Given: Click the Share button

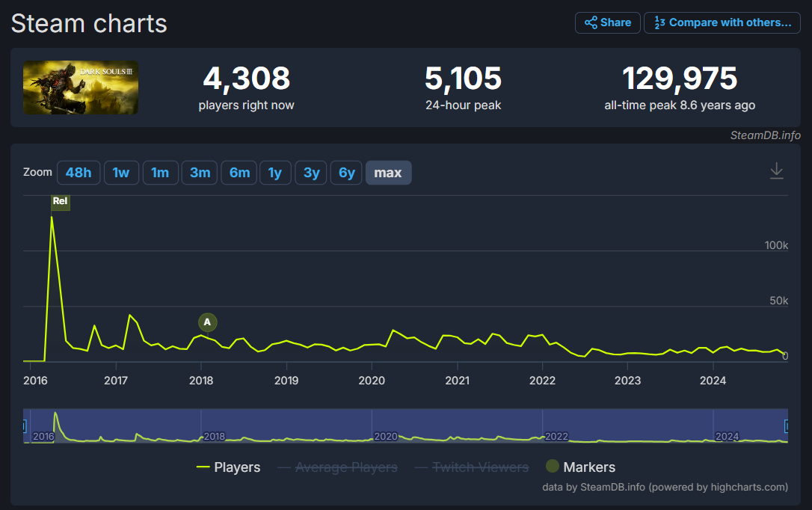Looking at the screenshot, I should pos(607,22).
